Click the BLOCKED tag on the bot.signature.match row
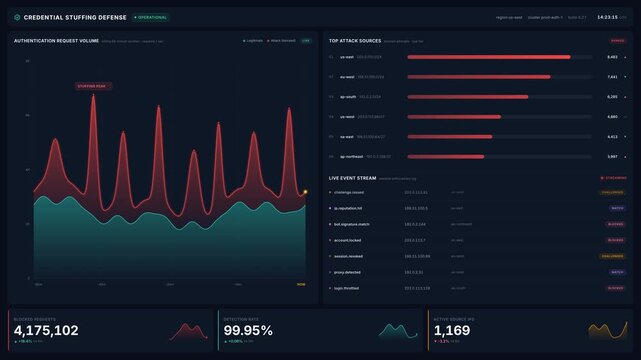 (615, 224)
